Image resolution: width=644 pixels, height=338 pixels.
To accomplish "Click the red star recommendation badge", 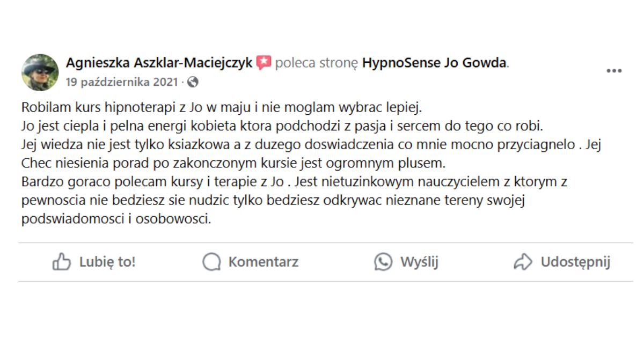I will (264, 63).
